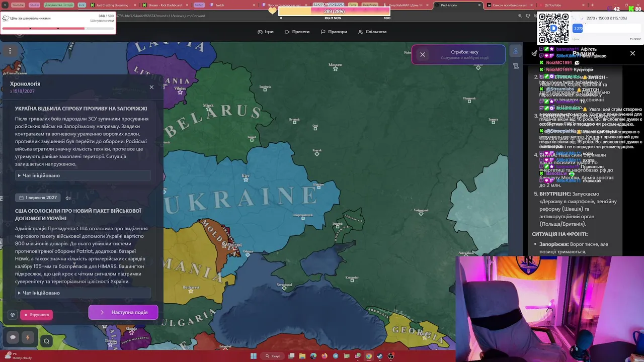This screenshot has height=362, width=644.
Task: Click the Наступна подія button
Action: (123, 312)
